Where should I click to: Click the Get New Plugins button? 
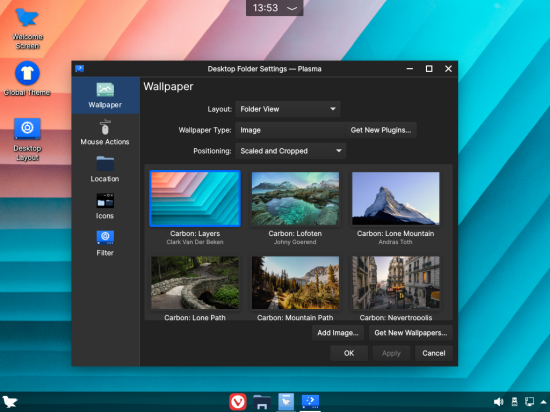coord(381,130)
